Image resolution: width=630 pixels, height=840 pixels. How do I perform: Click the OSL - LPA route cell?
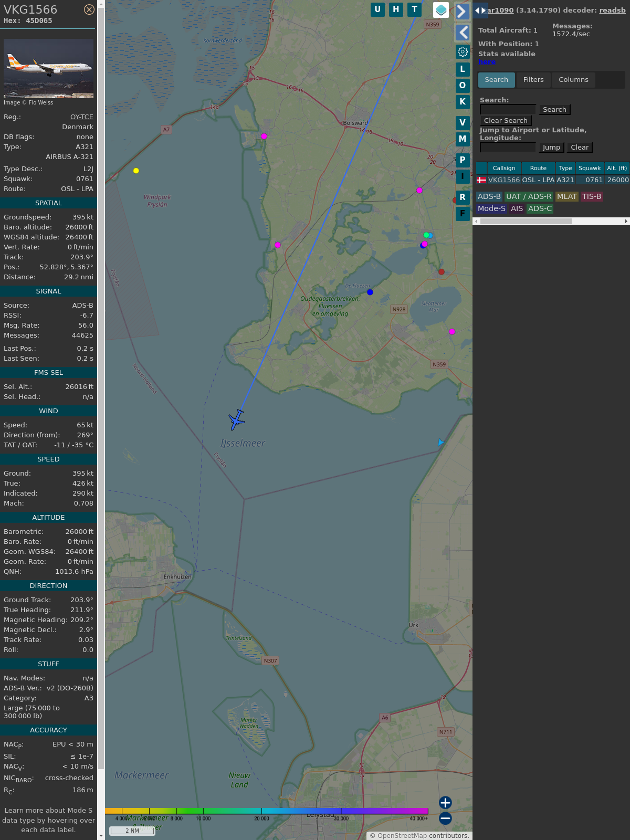click(538, 180)
